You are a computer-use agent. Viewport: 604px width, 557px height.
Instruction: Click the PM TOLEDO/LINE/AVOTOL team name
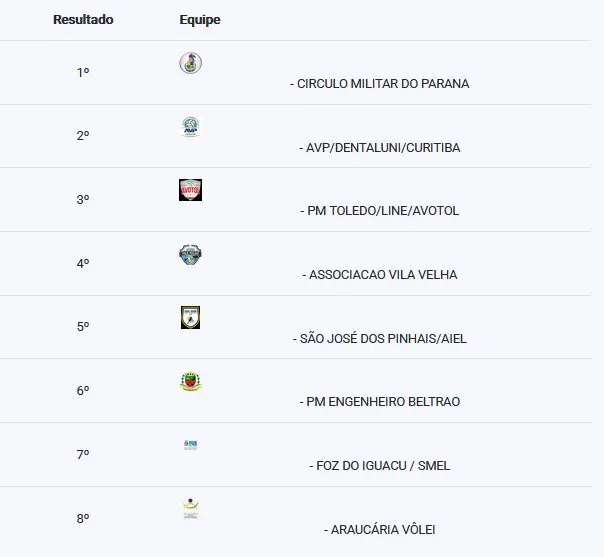point(380,211)
